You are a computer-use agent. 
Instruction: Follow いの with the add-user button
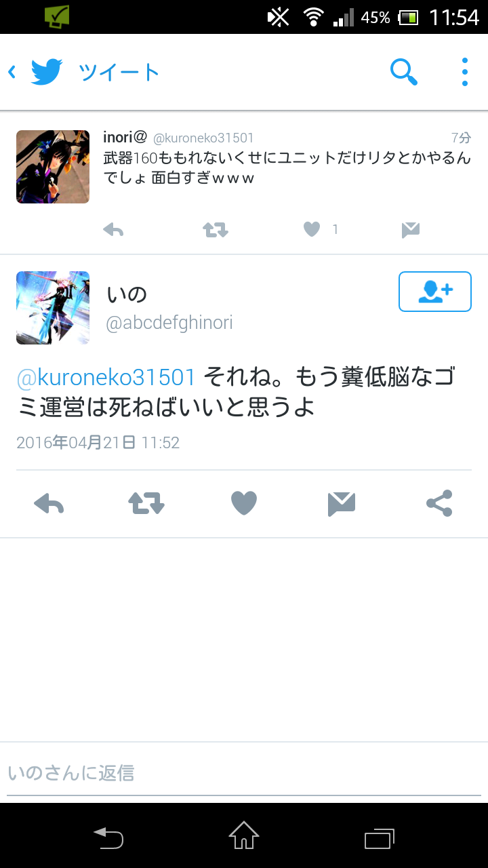click(x=435, y=292)
